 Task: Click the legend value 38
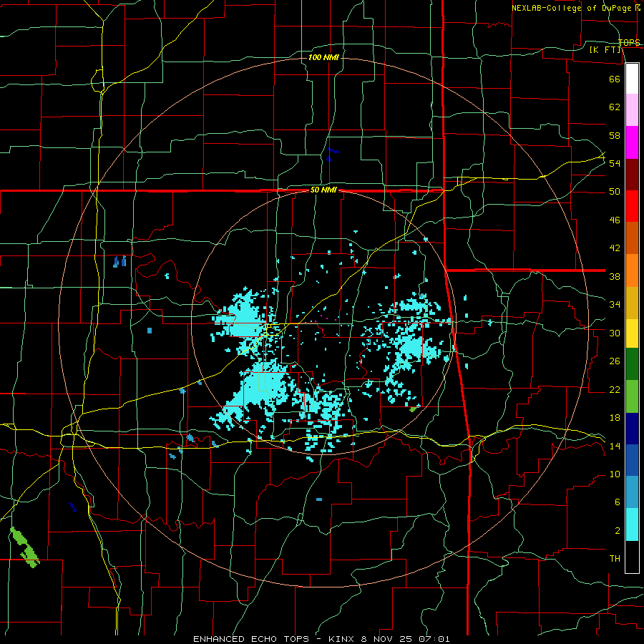[x=615, y=276]
